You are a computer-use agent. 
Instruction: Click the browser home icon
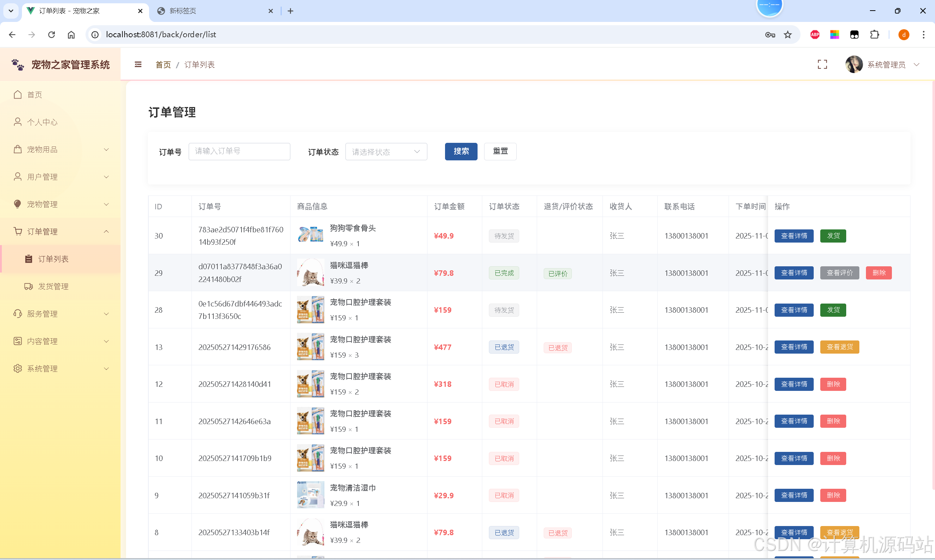[x=71, y=35]
